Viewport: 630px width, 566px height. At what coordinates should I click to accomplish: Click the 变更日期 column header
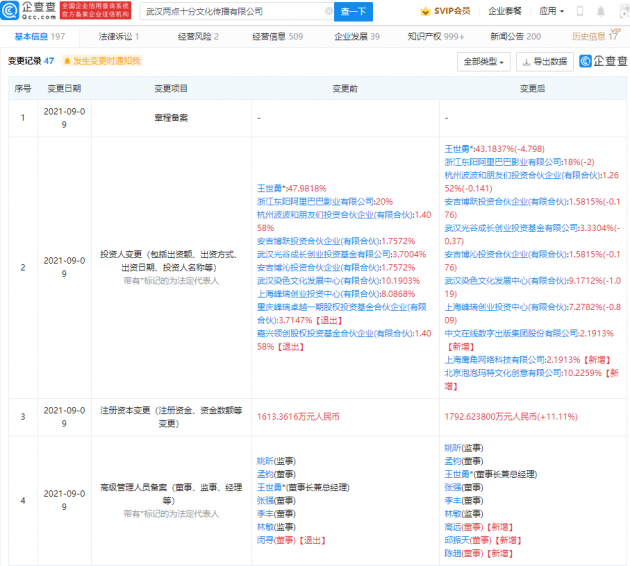click(x=64, y=88)
